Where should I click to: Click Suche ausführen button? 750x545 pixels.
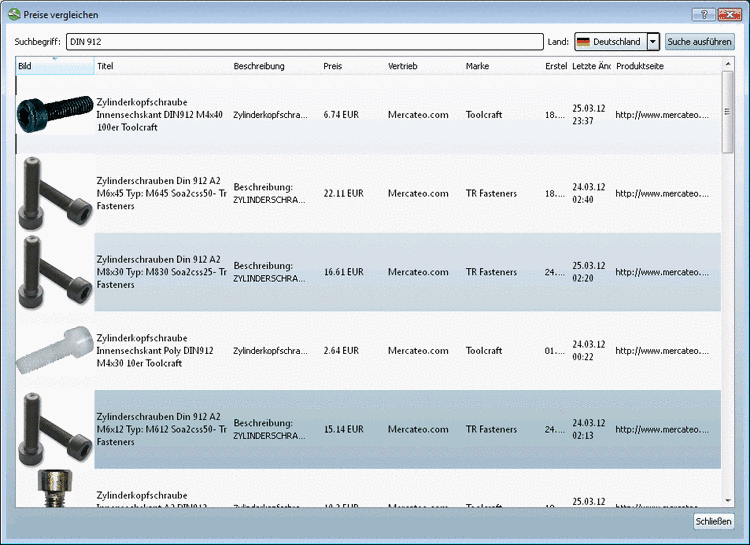[x=699, y=42]
